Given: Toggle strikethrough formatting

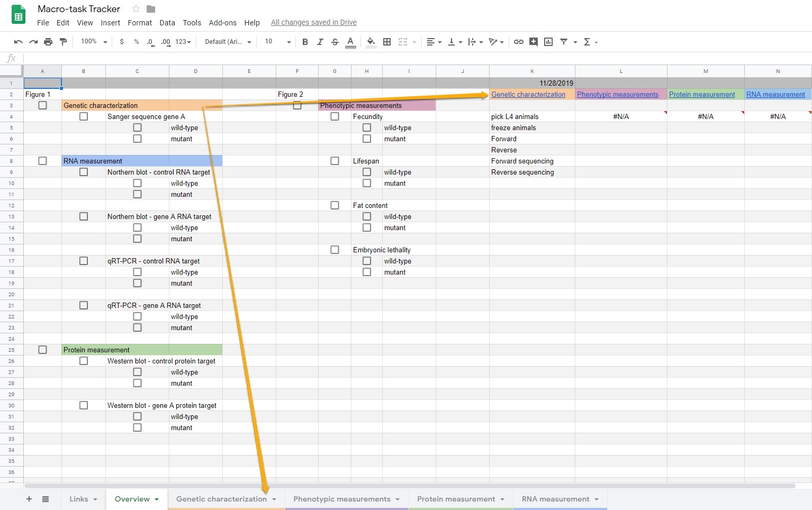Looking at the screenshot, I should click(335, 42).
